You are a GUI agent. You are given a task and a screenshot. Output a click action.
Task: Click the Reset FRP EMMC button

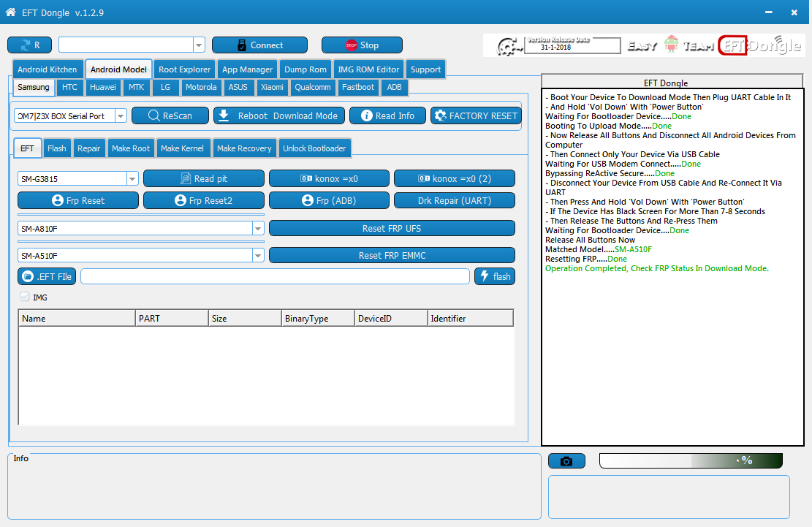392,255
